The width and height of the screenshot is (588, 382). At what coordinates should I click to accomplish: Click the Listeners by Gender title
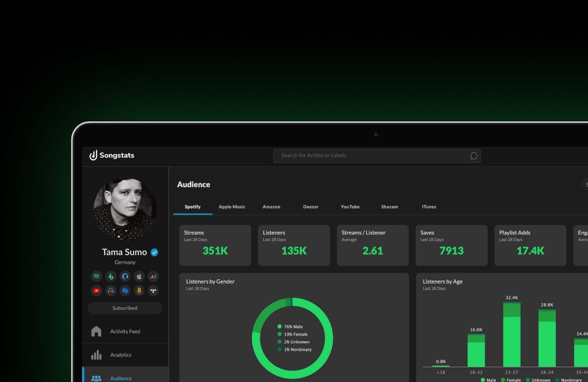(210, 282)
